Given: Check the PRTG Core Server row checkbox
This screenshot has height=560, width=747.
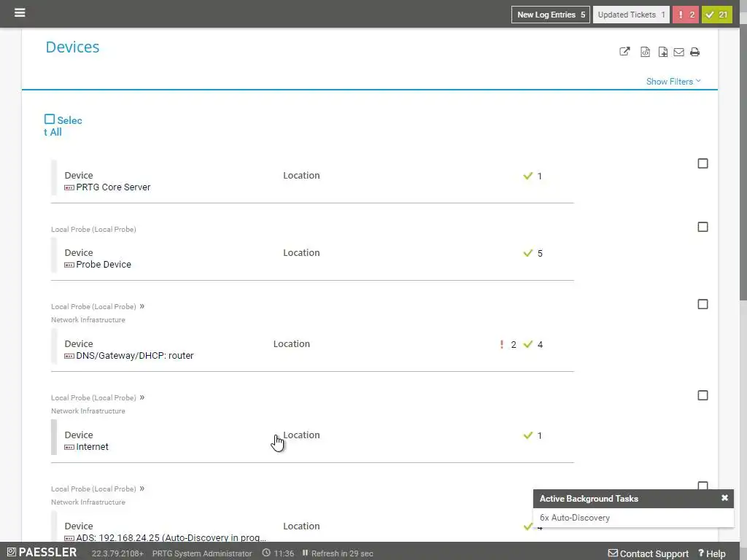Looking at the screenshot, I should point(703,163).
